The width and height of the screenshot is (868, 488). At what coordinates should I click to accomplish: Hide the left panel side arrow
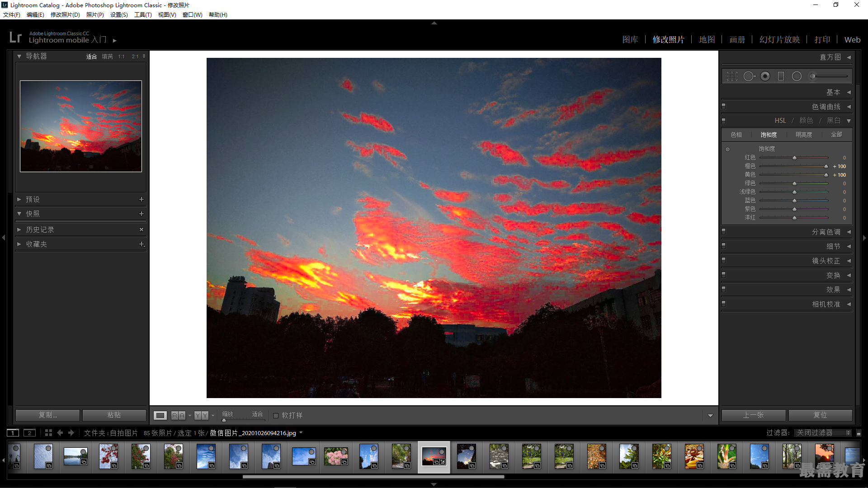pos(4,238)
